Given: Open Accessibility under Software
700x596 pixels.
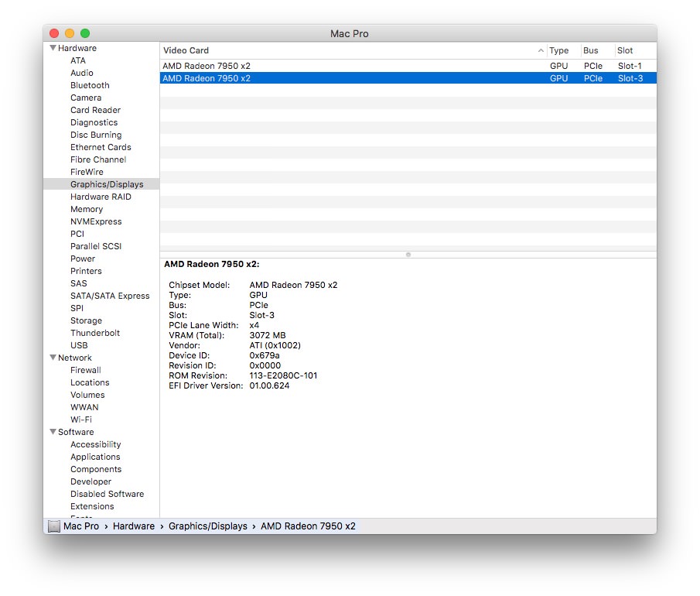Looking at the screenshot, I should click(x=96, y=444).
